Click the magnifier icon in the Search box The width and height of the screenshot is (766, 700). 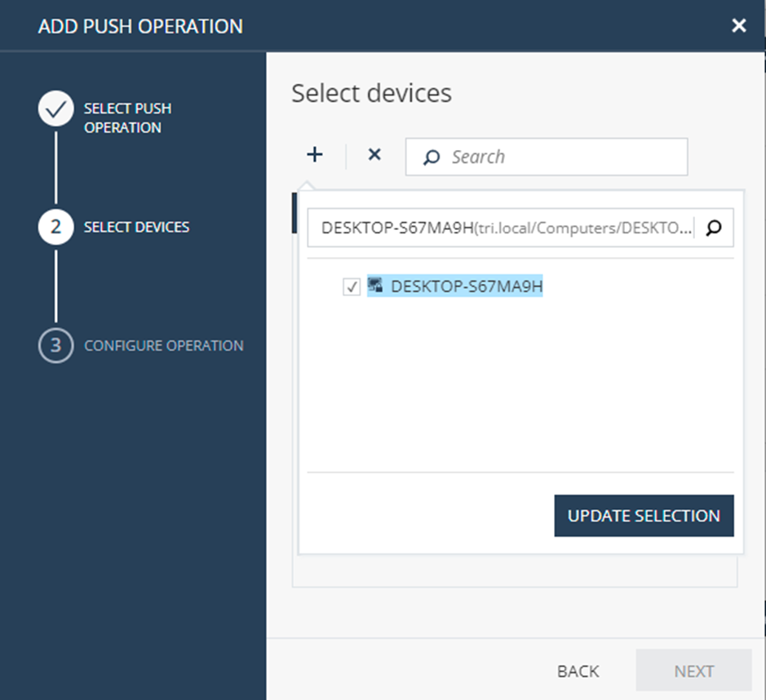pos(432,157)
